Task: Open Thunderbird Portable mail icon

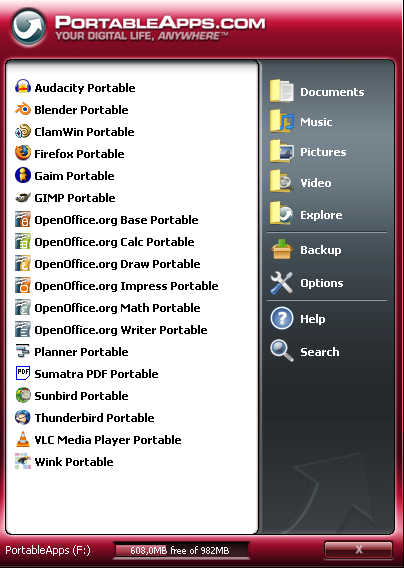Action: (x=22, y=417)
